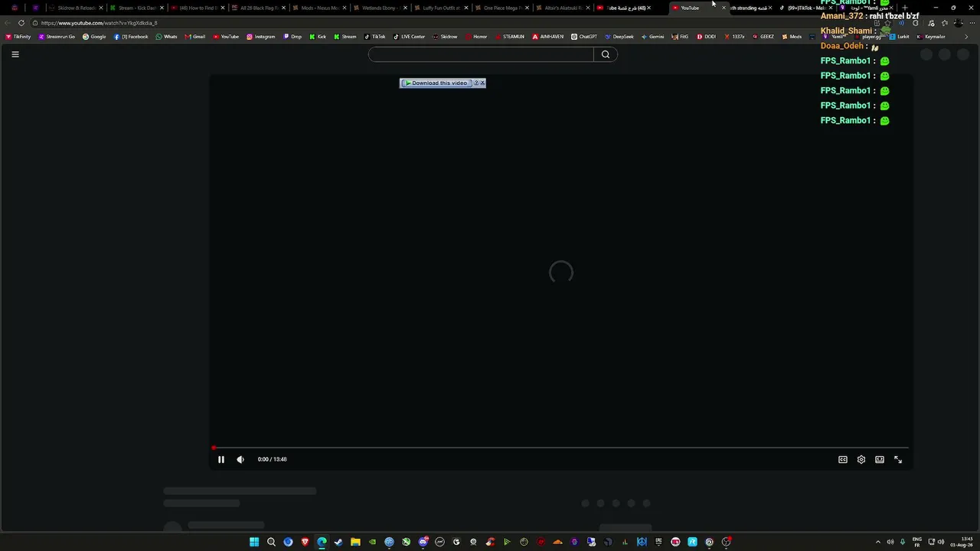Screen dimensions: 980x551
Task: Switch to the Luffy Fun Outfit tab
Action: [441, 8]
